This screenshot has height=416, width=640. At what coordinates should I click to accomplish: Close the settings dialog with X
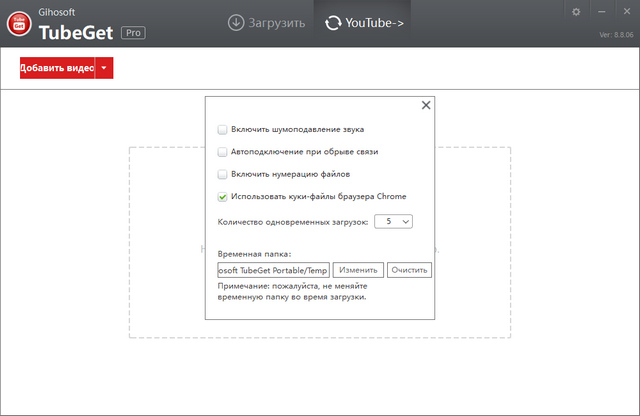pos(425,105)
